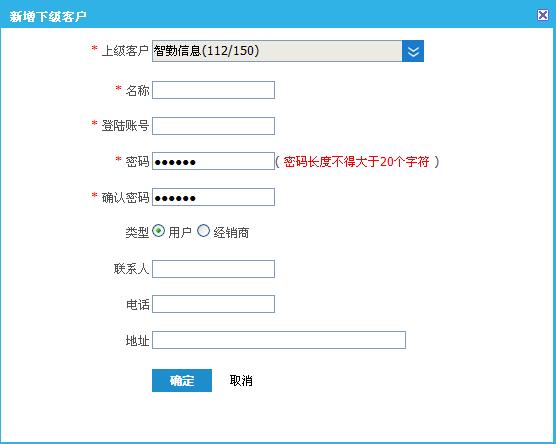This screenshot has width=556, height=444.
Task: Choose the 经销商 radio option
Action: click(x=204, y=231)
